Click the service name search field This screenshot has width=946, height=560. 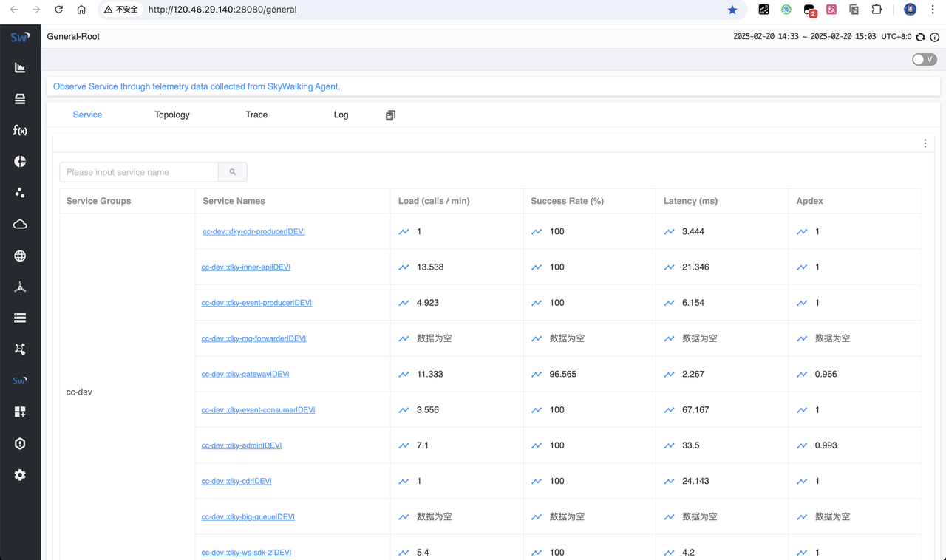139,172
